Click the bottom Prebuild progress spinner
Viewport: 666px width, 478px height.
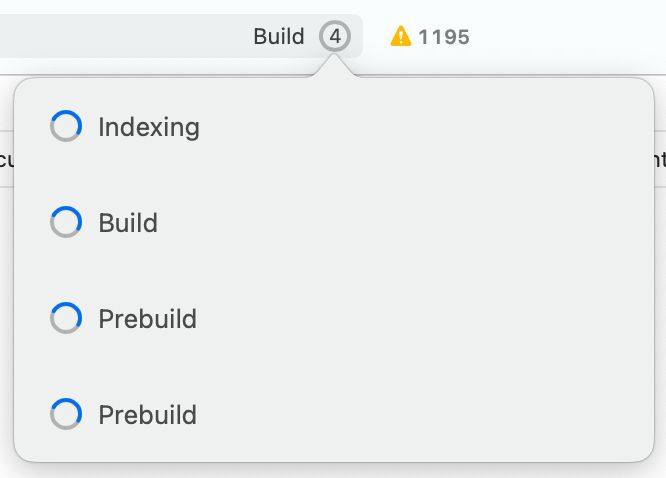[x=66, y=414]
